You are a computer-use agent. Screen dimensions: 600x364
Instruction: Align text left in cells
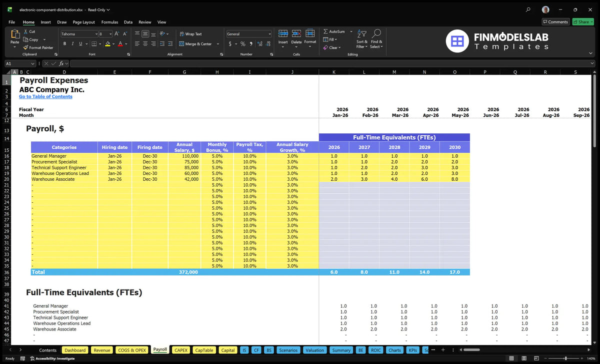pos(137,44)
